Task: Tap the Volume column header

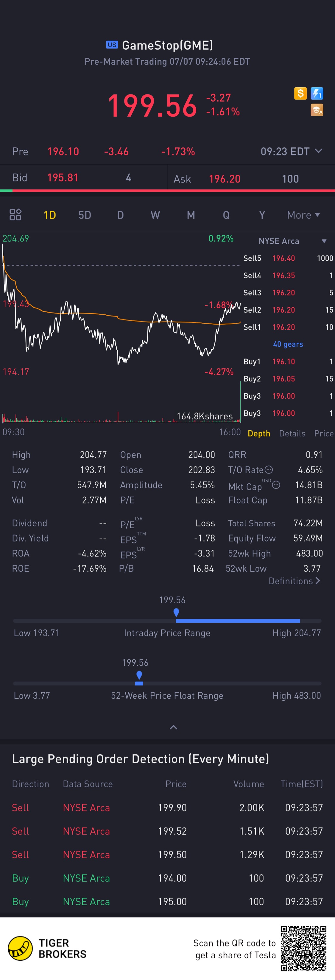Action: tap(249, 784)
